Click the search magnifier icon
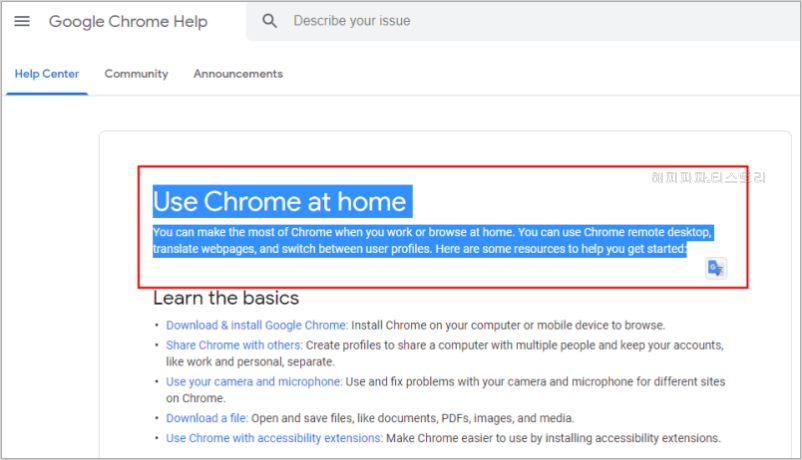 [x=270, y=21]
